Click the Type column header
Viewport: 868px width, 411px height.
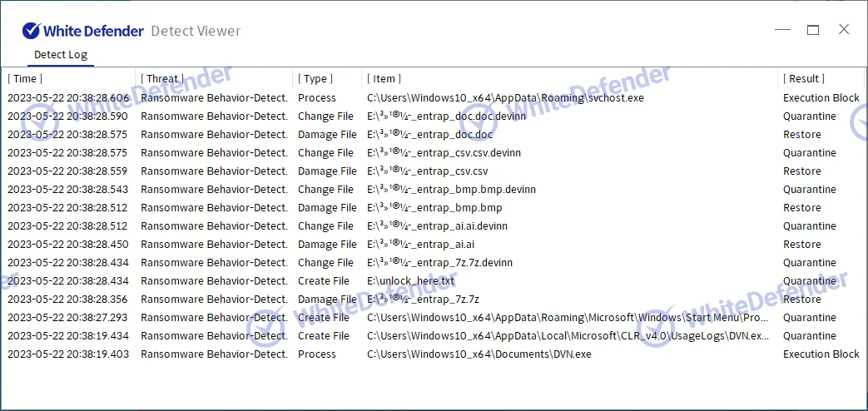pos(315,79)
